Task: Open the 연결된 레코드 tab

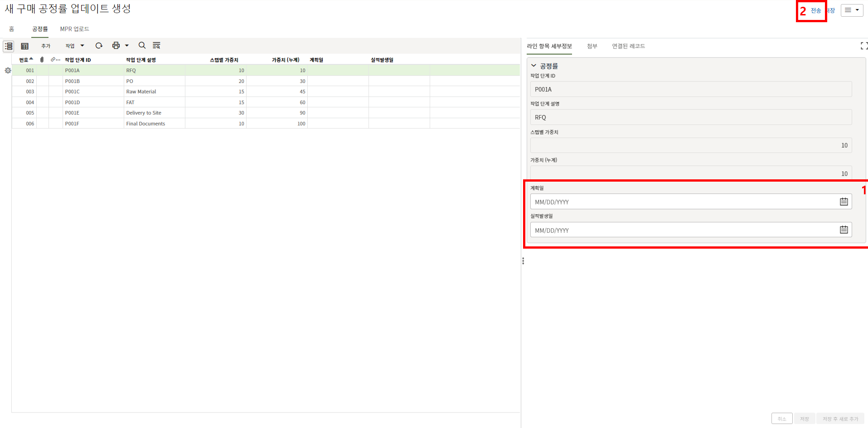Action: click(x=628, y=46)
